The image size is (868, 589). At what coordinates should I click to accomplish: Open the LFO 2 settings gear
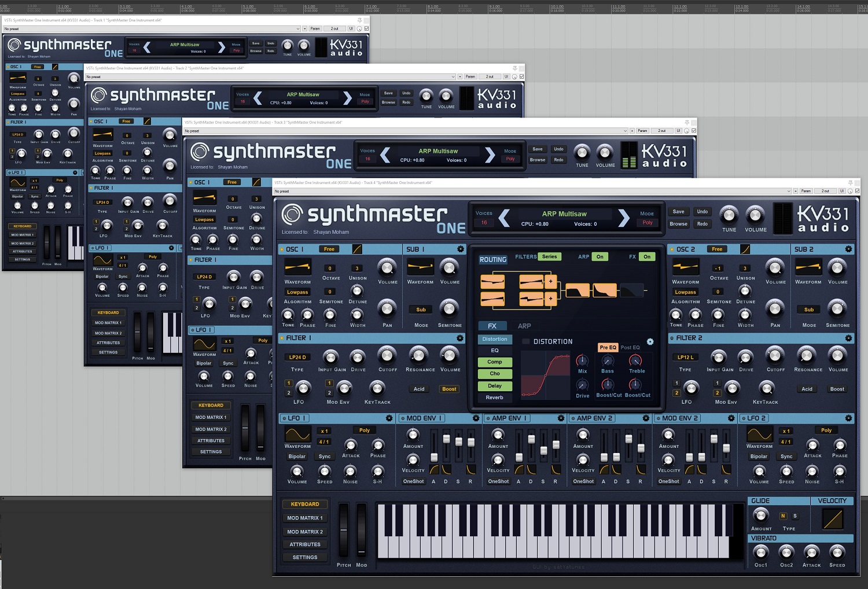[848, 418]
